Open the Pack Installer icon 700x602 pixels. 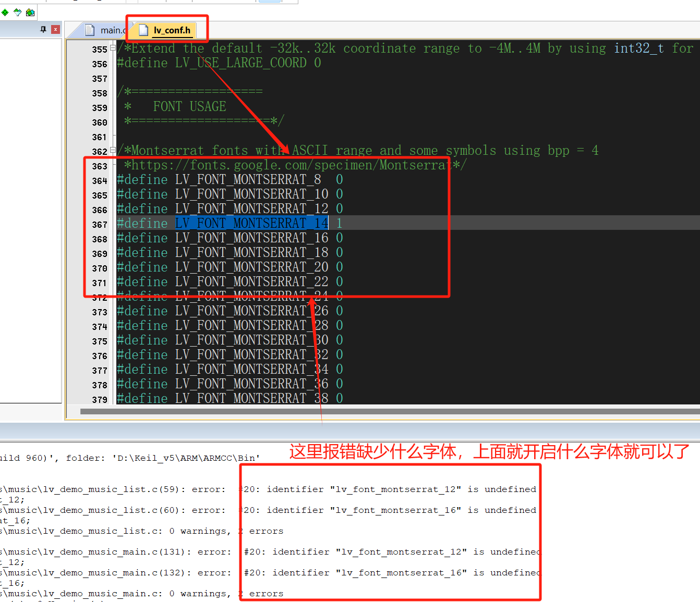[30, 12]
